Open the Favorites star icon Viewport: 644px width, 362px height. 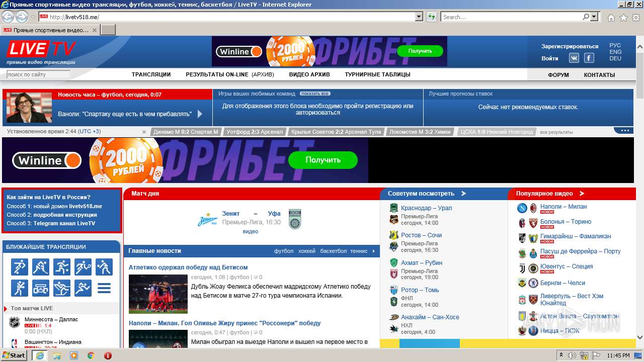coord(623,18)
